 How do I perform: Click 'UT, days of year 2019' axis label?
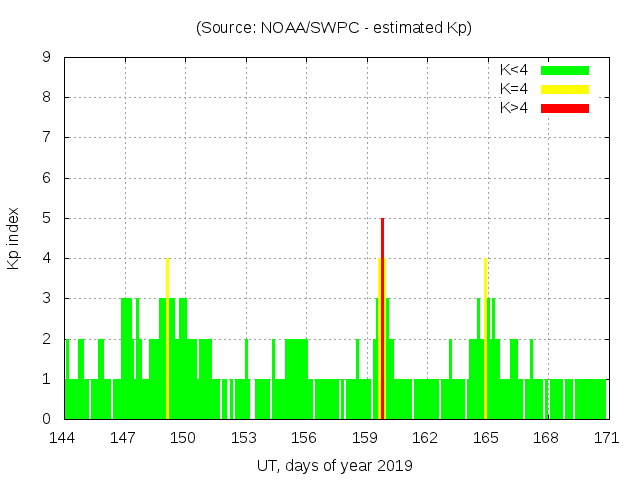(334, 465)
